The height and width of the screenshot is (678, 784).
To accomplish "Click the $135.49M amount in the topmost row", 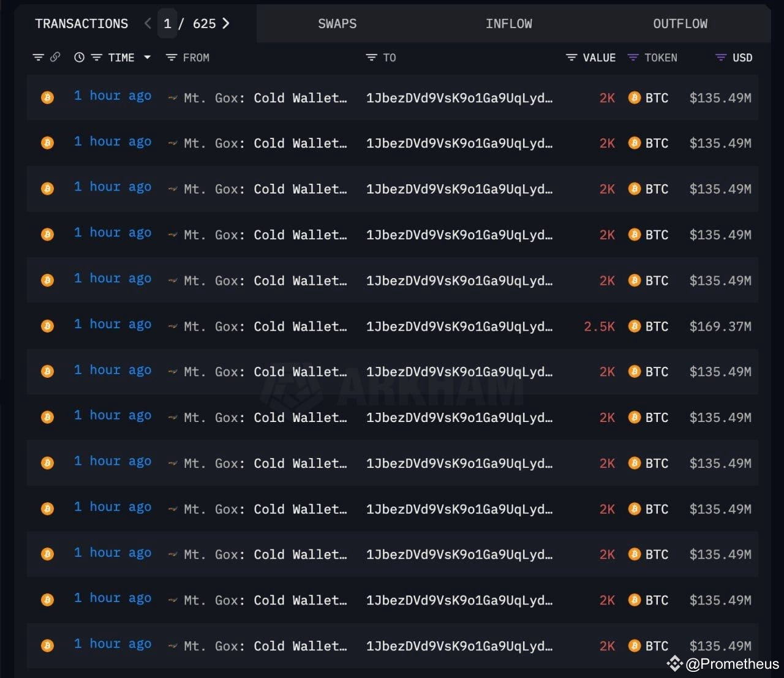I will click(x=720, y=98).
